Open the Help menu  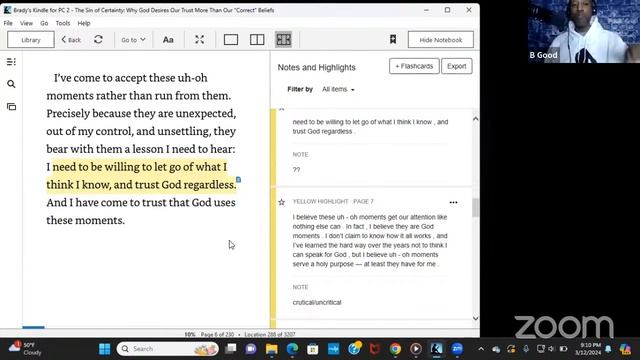point(84,23)
